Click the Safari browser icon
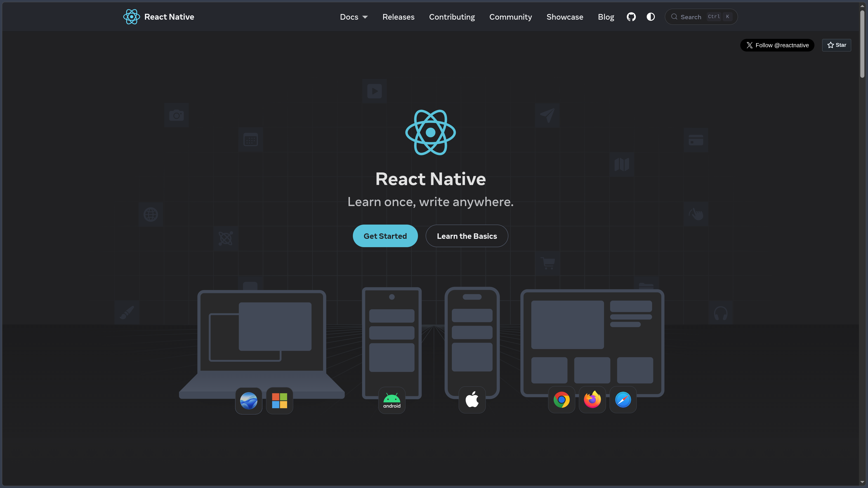 (623, 400)
